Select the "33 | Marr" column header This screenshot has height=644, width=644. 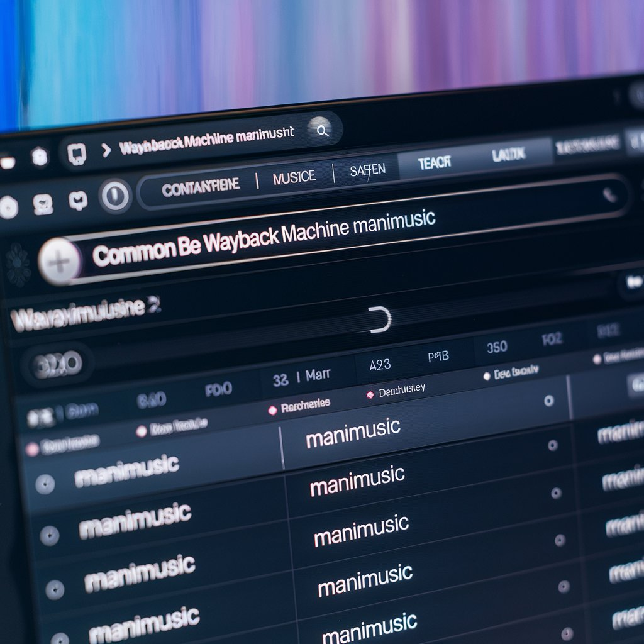click(301, 377)
